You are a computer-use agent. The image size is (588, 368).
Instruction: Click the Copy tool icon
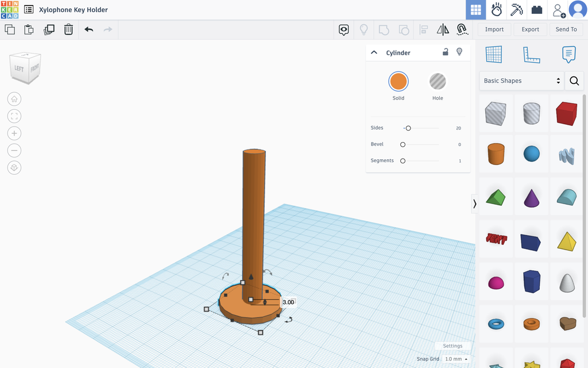(x=10, y=29)
